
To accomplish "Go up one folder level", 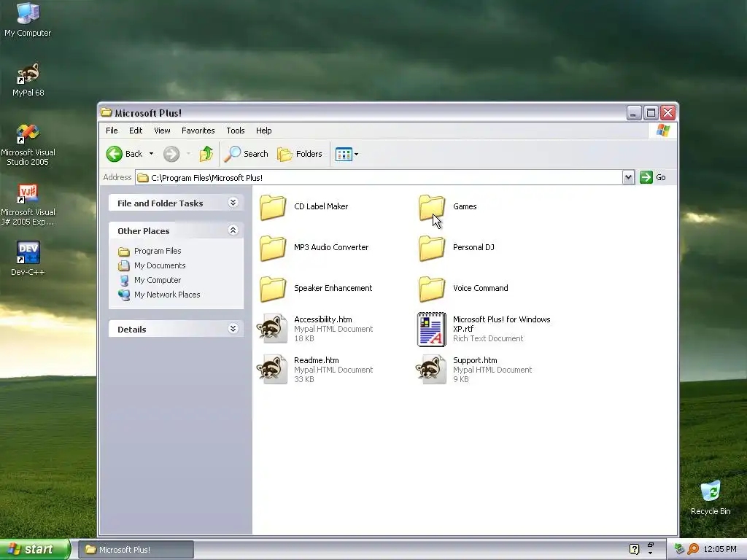I will tap(206, 153).
